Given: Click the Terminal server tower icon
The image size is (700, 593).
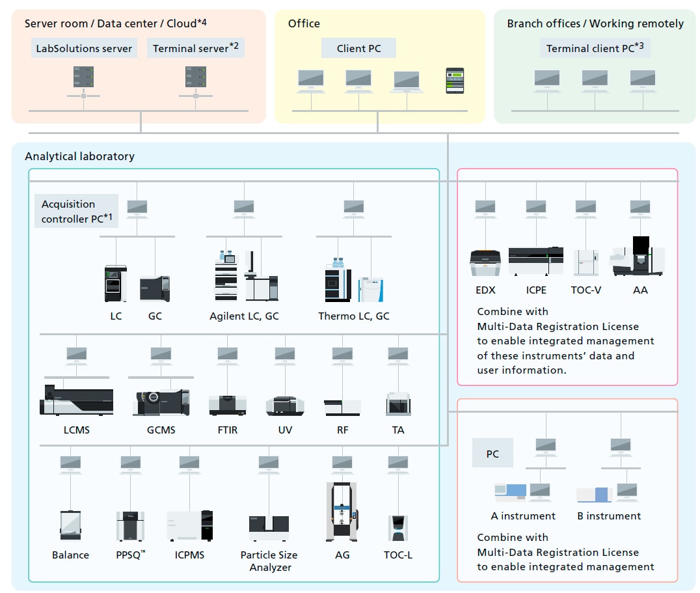Looking at the screenshot, I should (196, 77).
